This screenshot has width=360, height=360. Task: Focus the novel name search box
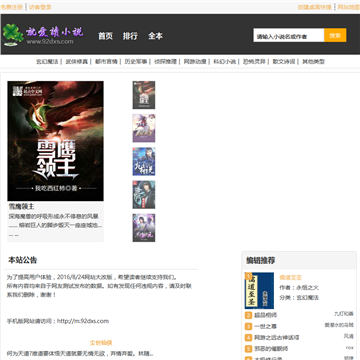click(x=289, y=35)
